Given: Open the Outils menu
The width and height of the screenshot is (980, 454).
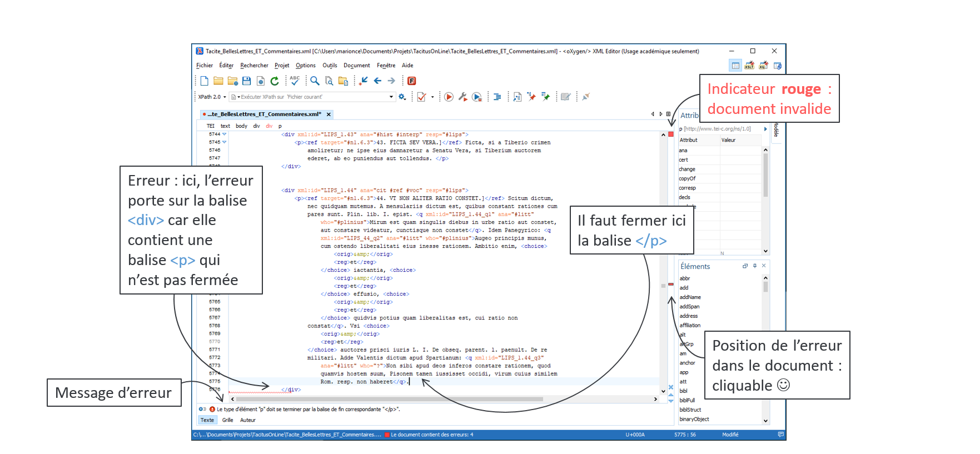Looking at the screenshot, I should (330, 66).
